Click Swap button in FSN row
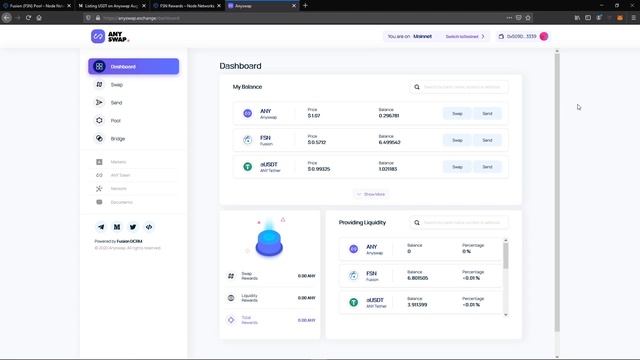Screen dimensions: 640x360 tap(457, 140)
